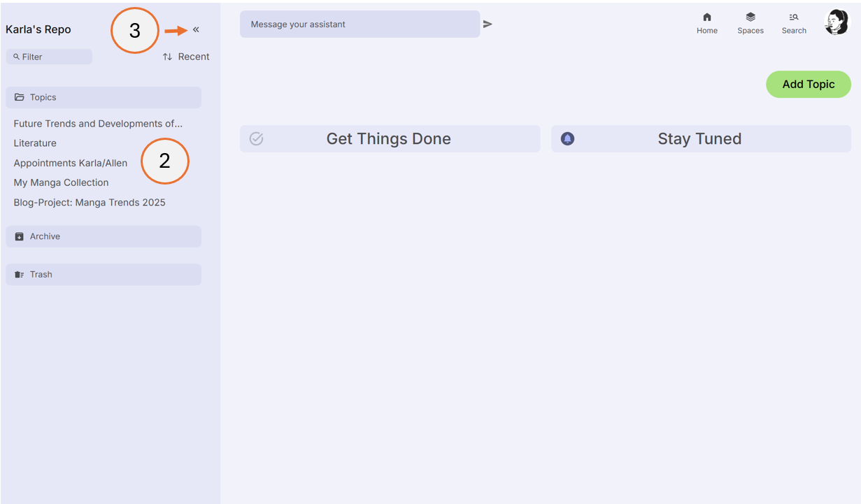Viewport: 861px width, 504px height.
Task: Collapse the sidebar using the double-chevron
Action: pos(195,29)
